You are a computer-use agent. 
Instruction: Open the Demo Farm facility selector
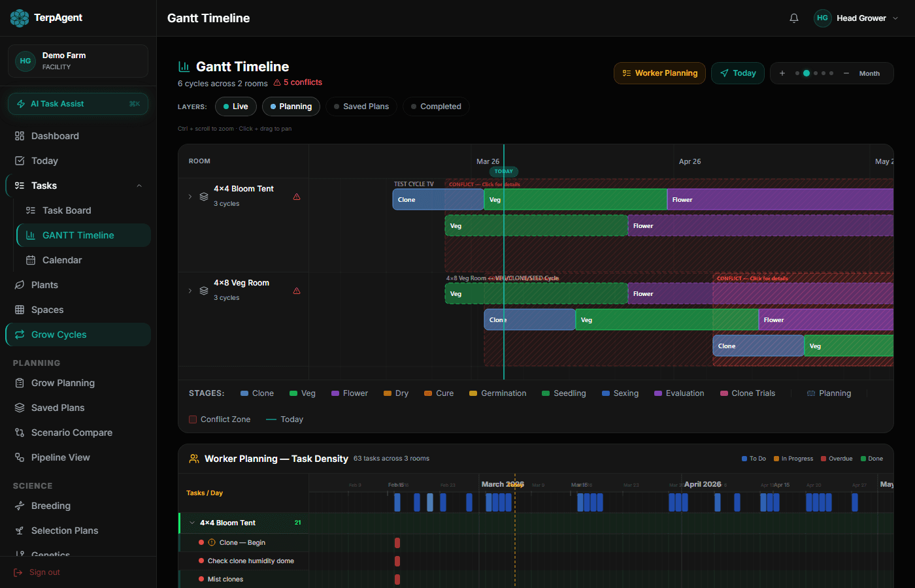click(x=78, y=61)
